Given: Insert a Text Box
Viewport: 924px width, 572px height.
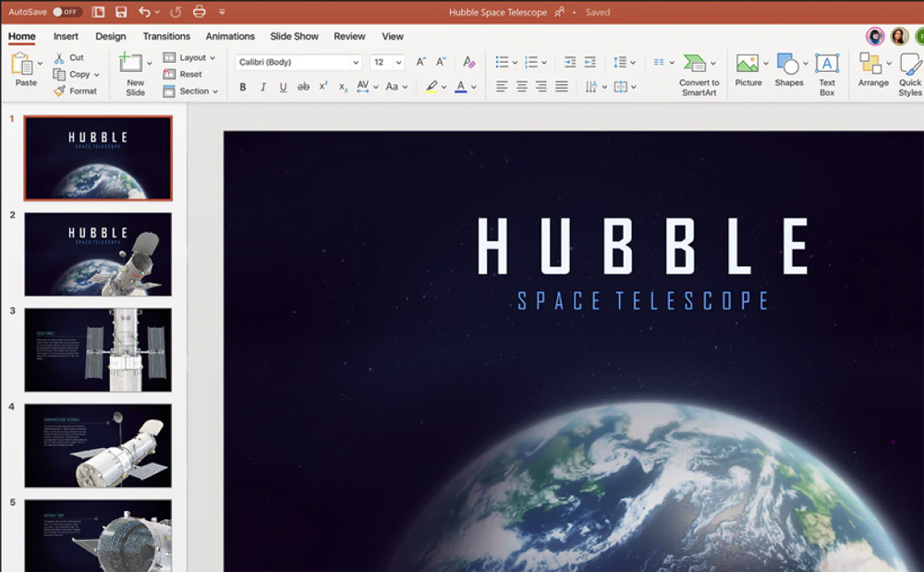Looking at the screenshot, I should click(827, 74).
